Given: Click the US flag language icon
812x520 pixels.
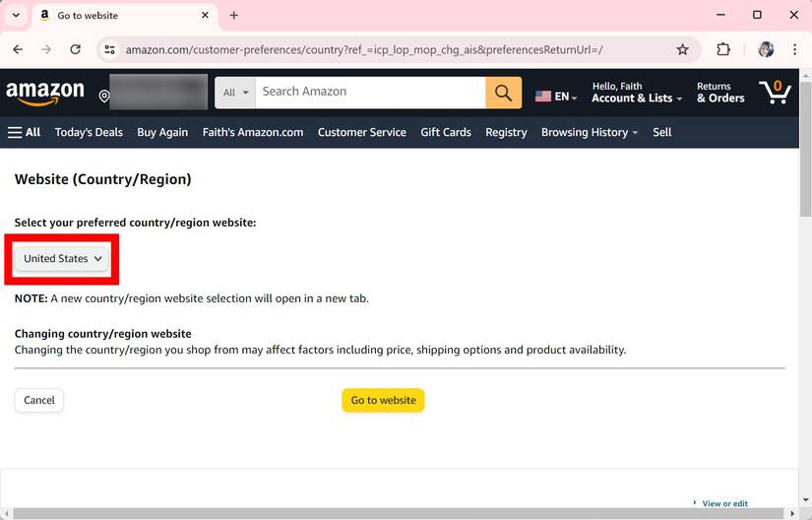Looking at the screenshot, I should 542,97.
